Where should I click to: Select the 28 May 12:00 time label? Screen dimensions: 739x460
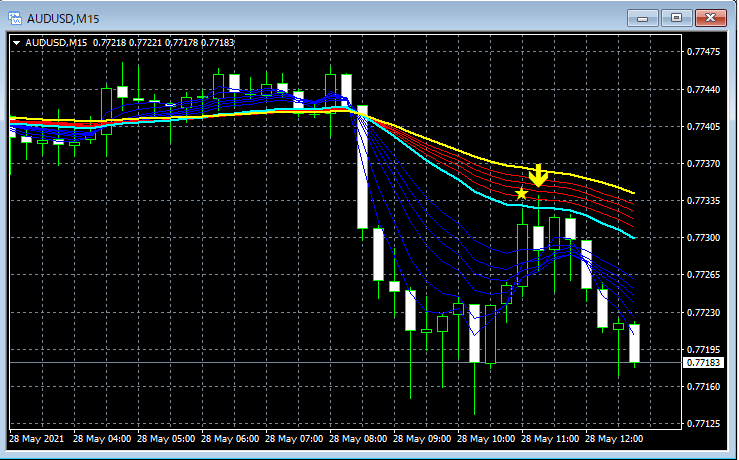click(614, 439)
